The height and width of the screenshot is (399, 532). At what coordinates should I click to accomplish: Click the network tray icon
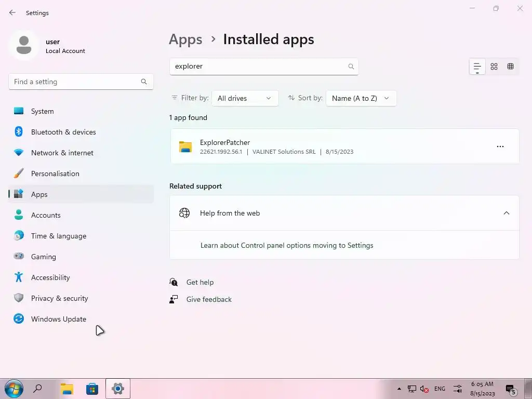click(412, 389)
